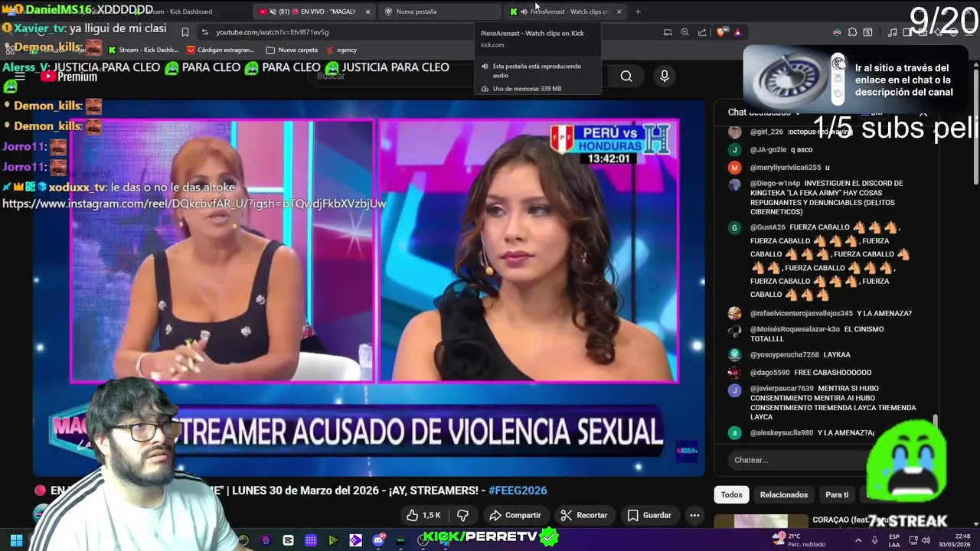Open a new tab with plus button
Viewport: 980px width, 551px height.
tap(638, 11)
